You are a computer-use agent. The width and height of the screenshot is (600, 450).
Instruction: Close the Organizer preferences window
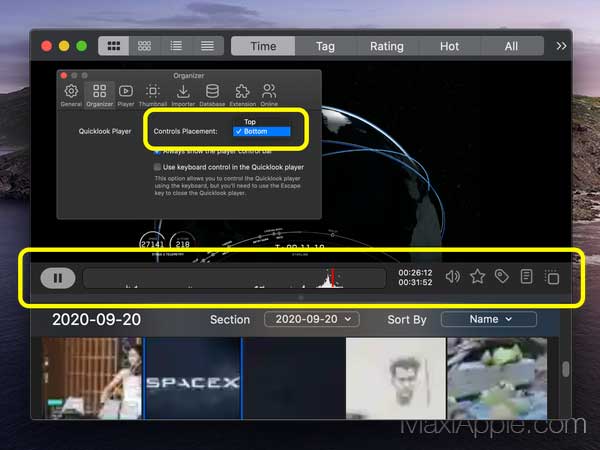pos(64,75)
